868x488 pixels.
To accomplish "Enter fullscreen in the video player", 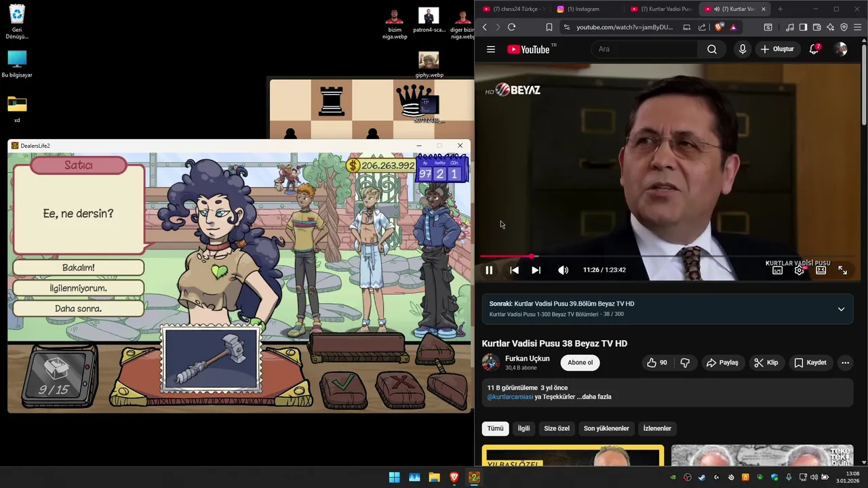I will (842, 270).
